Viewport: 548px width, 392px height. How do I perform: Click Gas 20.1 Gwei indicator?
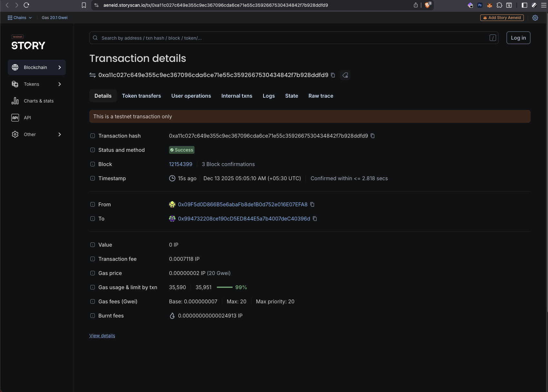point(55,18)
